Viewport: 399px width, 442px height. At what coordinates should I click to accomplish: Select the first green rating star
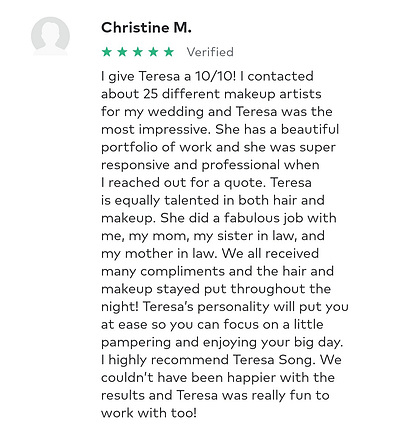pos(107,52)
